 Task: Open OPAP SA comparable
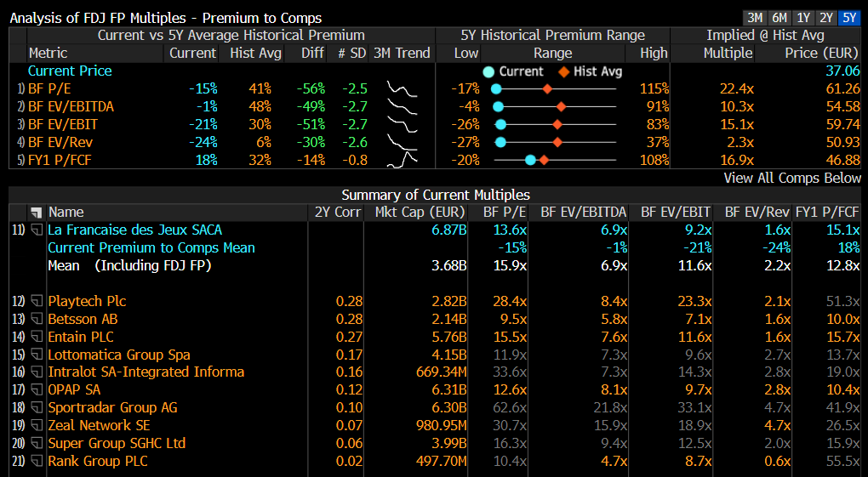pyautogui.click(x=74, y=389)
